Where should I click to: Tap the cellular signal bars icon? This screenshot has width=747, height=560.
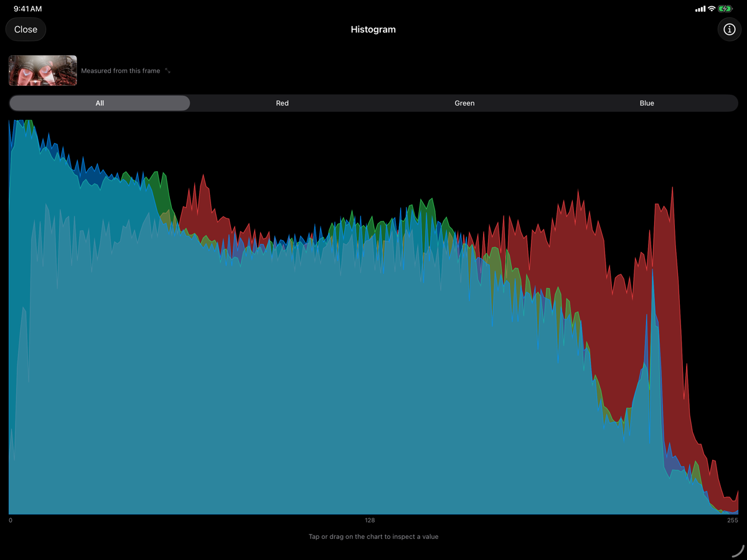(700, 9)
